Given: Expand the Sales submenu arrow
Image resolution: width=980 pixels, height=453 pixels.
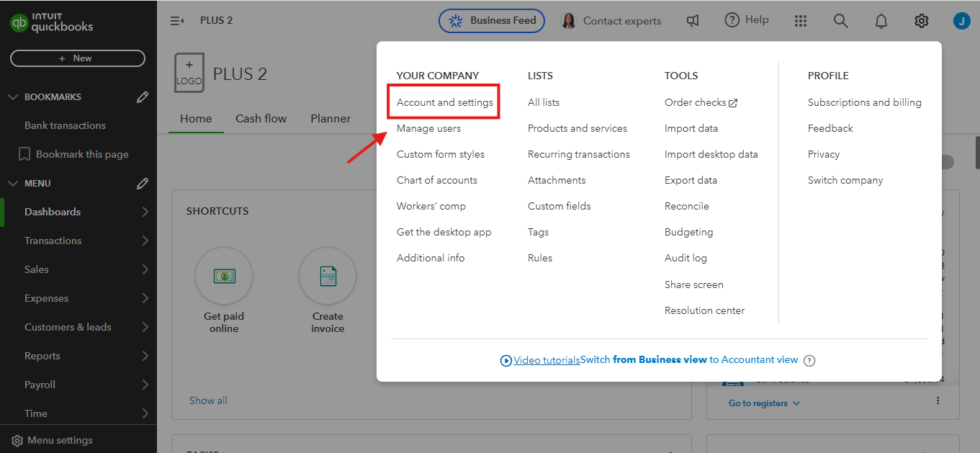Looking at the screenshot, I should [145, 269].
